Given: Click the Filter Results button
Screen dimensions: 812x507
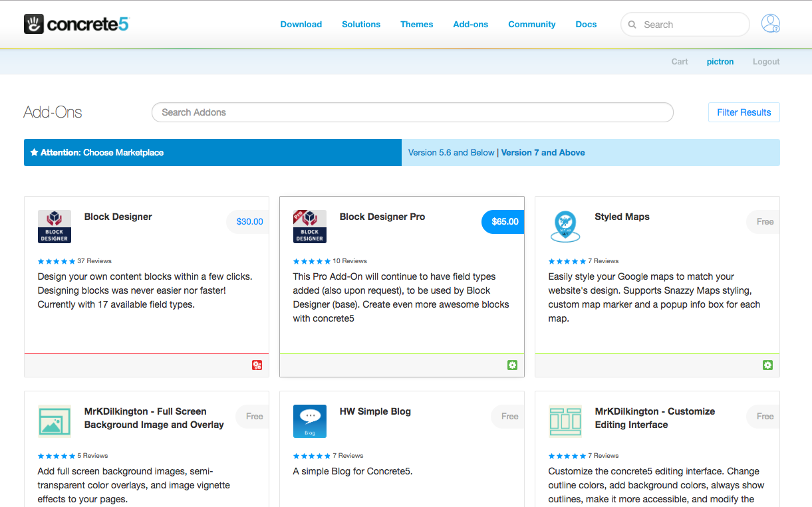Looking at the screenshot, I should 744,112.
